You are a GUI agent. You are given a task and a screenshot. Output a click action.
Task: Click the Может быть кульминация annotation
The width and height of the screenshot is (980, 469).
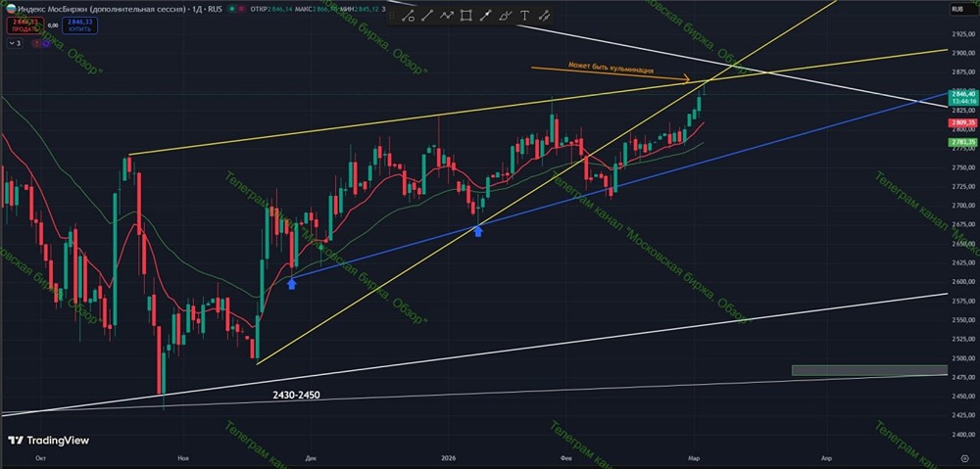(610, 69)
